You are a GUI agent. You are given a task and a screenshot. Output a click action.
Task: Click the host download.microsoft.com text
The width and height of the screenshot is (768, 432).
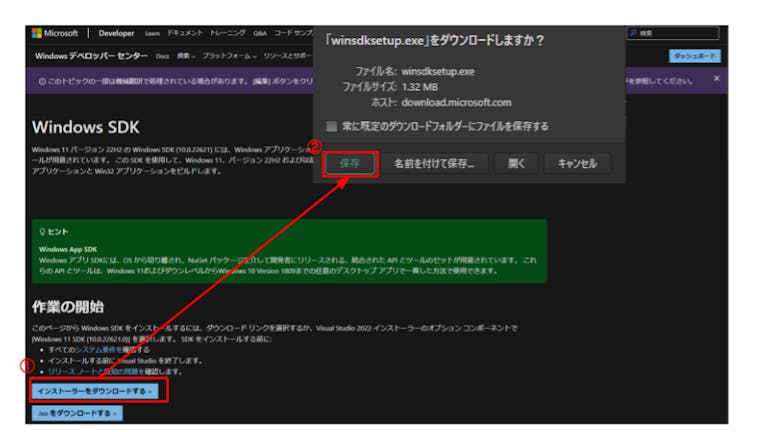pyautogui.click(x=456, y=103)
